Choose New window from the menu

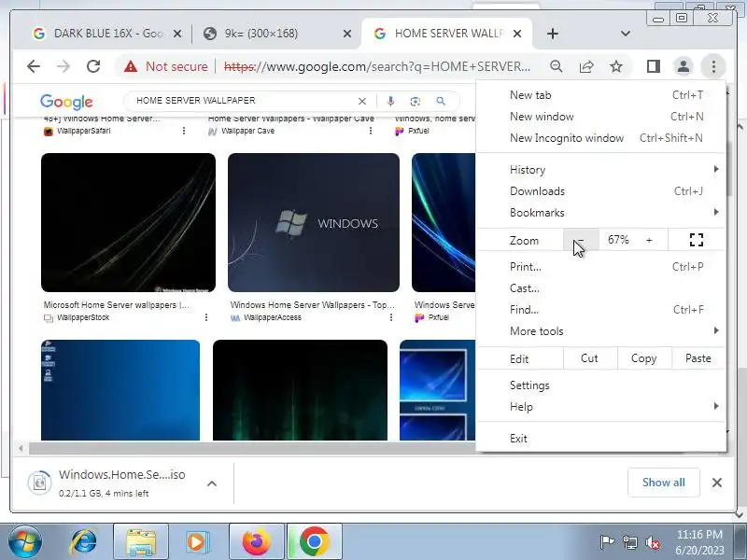601,116
